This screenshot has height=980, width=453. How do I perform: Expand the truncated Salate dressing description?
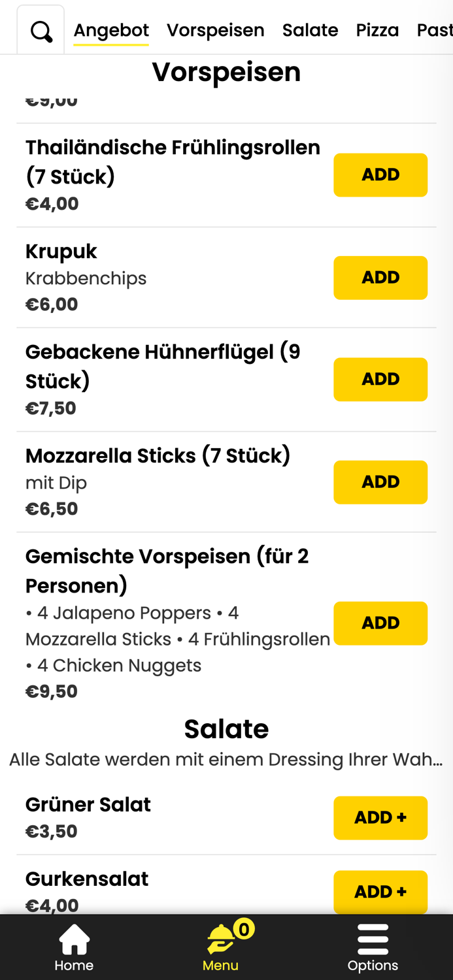click(x=226, y=759)
